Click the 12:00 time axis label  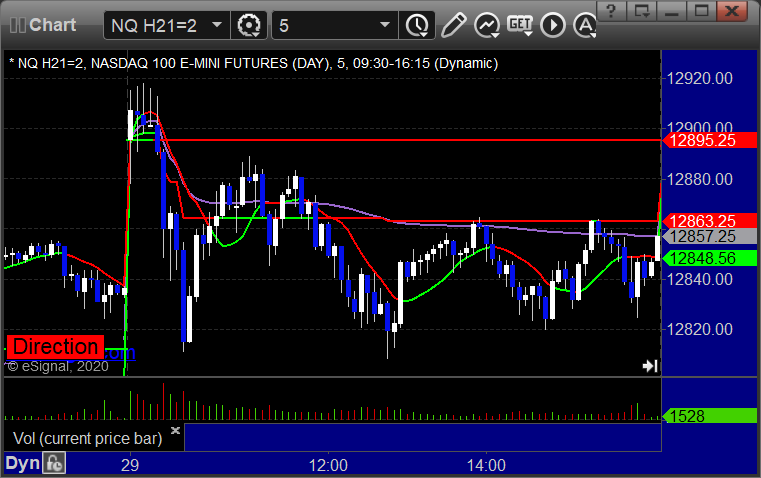pyautogui.click(x=328, y=465)
